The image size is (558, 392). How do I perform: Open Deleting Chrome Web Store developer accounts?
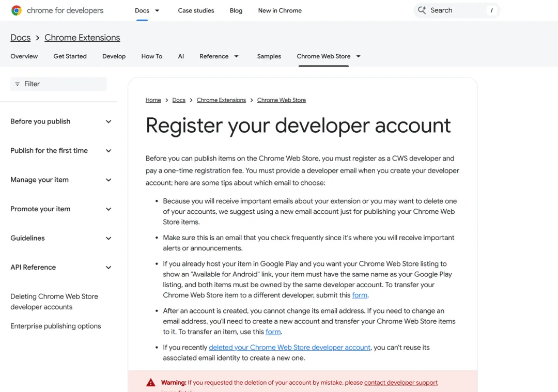pyautogui.click(x=54, y=302)
